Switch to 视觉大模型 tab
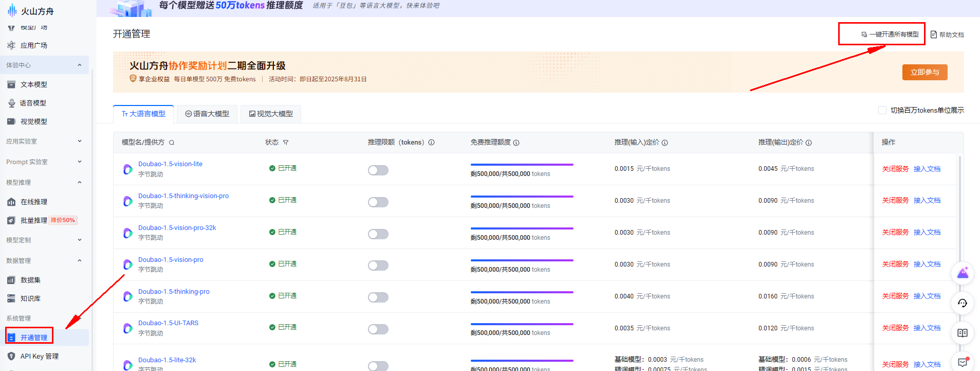This screenshot has height=371, width=980. [x=271, y=114]
